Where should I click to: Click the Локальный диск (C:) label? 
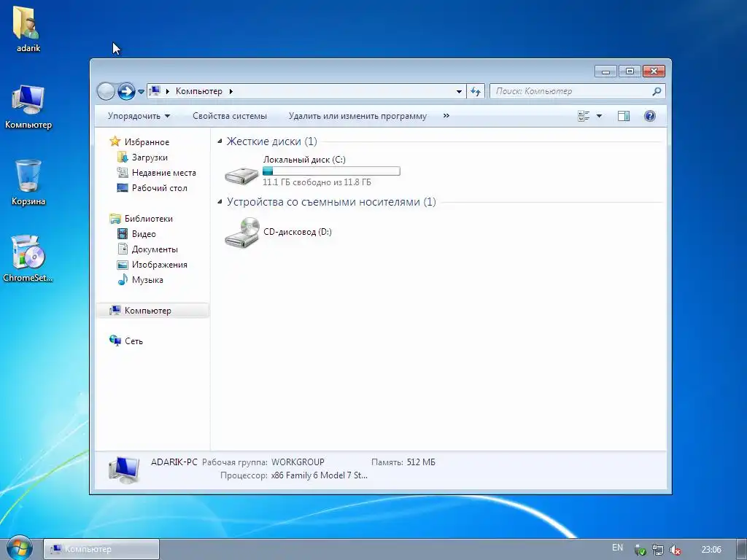pos(304,160)
